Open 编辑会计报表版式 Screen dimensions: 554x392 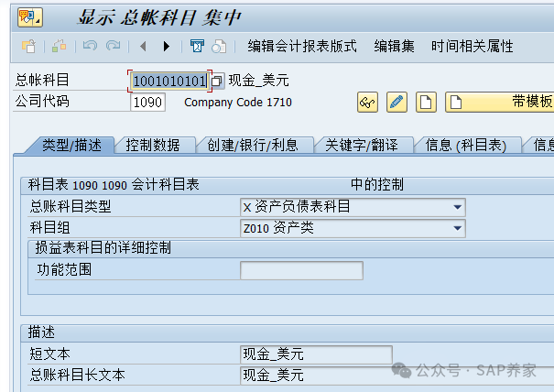(302, 47)
